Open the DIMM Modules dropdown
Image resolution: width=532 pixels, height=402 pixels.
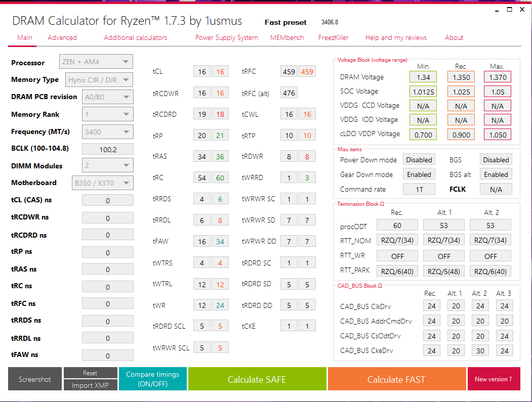[107, 165]
